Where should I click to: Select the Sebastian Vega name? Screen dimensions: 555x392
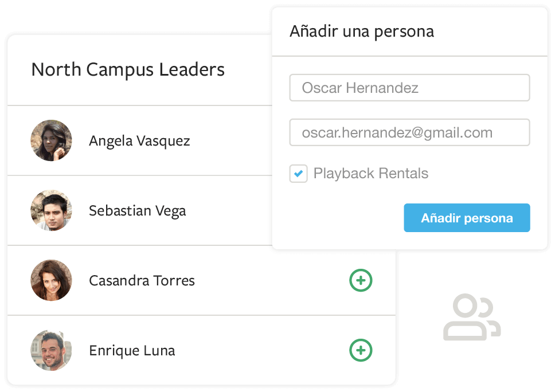(x=137, y=211)
